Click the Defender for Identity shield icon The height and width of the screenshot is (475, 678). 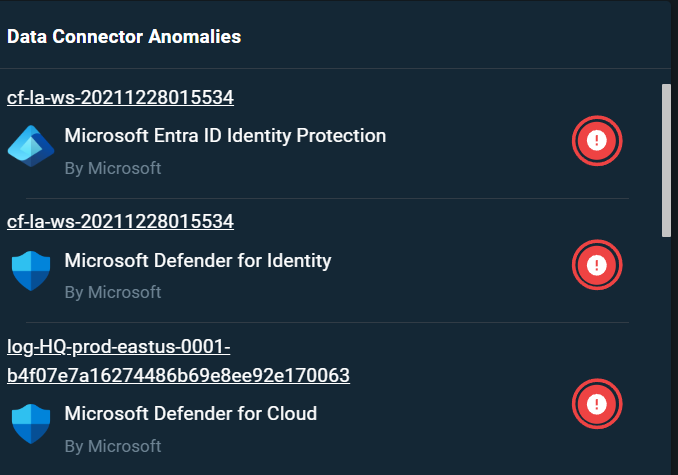(31, 271)
